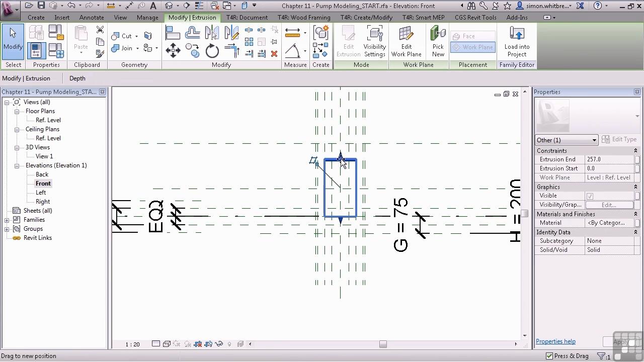Select Mirror - Draw Axis tool
This screenshot has height=362, width=644.
coord(231,33)
